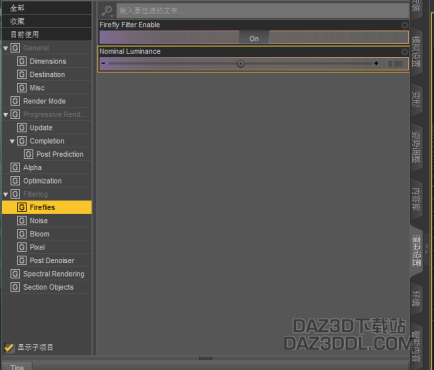Toggle Firefly Filter Enable On button
Image resolution: width=434 pixels, height=370 pixels.
[254, 38]
